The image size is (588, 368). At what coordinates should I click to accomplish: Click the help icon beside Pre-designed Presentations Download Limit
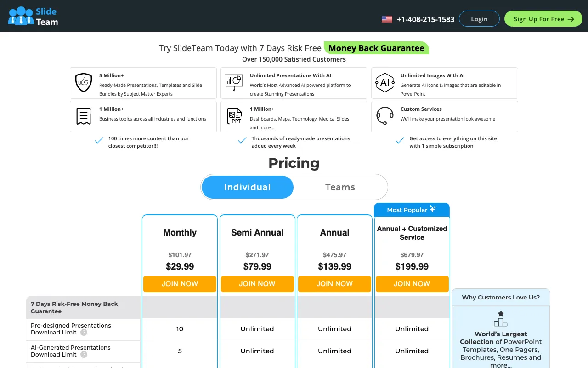tap(84, 333)
